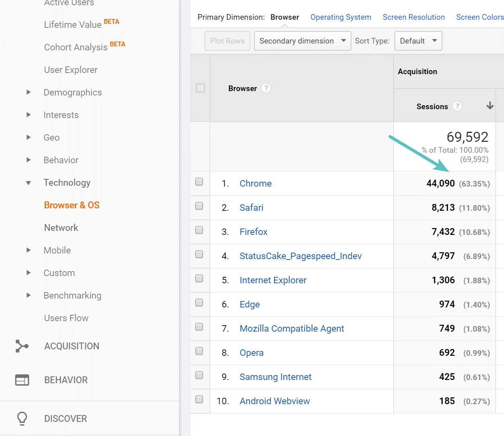Image resolution: width=504 pixels, height=436 pixels.
Task: Open Users Flow report
Action: (x=66, y=318)
